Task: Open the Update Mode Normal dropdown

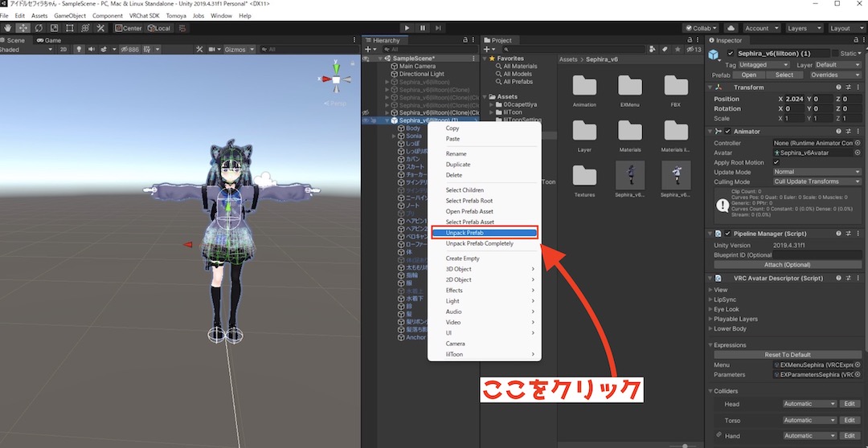Action: [817, 172]
